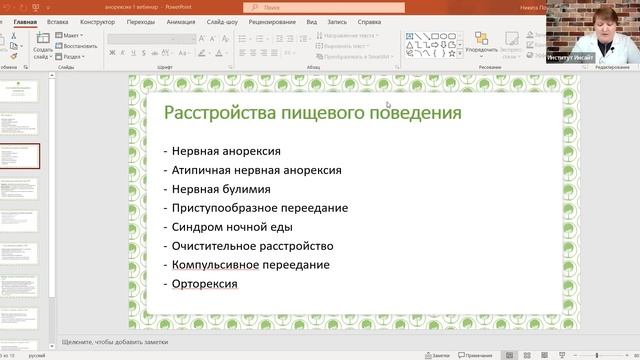The image size is (640, 360).
Task: Select the highlighted third slide thumbnail
Action: tap(20, 156)
